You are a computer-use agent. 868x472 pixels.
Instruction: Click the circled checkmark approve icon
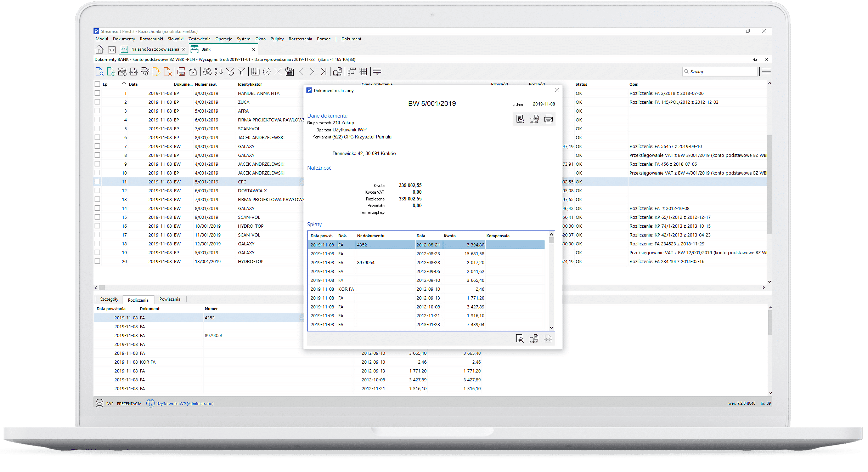(x=267, y=72)
